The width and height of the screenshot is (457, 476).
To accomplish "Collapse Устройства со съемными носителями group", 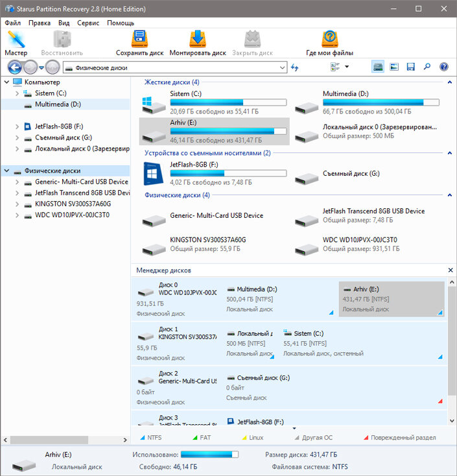I will (x=450, y=153).
